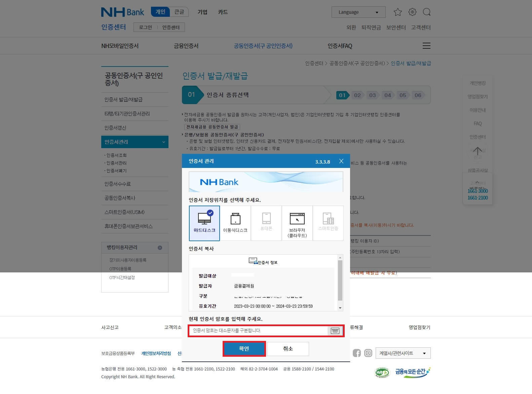Open 인증서폐기 submenu item
The width and height of the screenshot is (532, 394).
pos(116,171)
